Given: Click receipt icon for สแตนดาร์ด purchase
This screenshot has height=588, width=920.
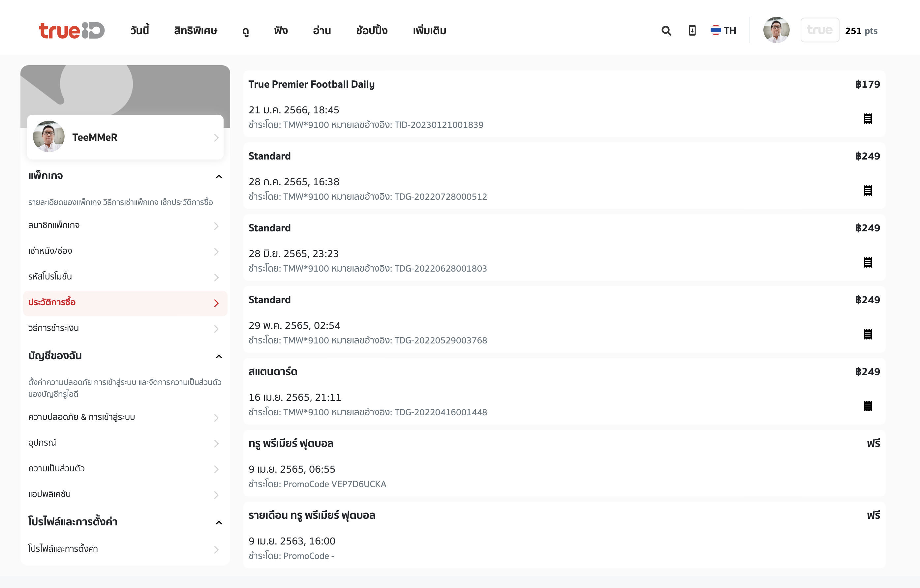Looking at the screenshot, I should click(867, 406).
